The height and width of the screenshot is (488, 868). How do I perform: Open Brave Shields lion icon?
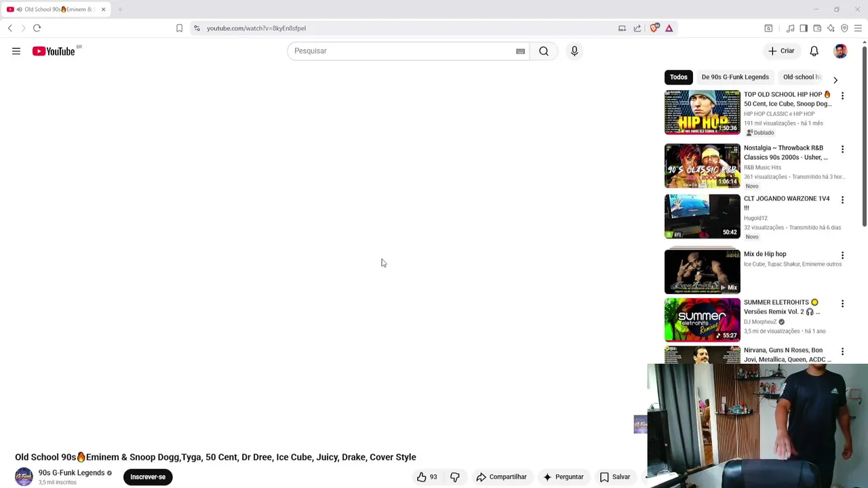pos(654,28)
